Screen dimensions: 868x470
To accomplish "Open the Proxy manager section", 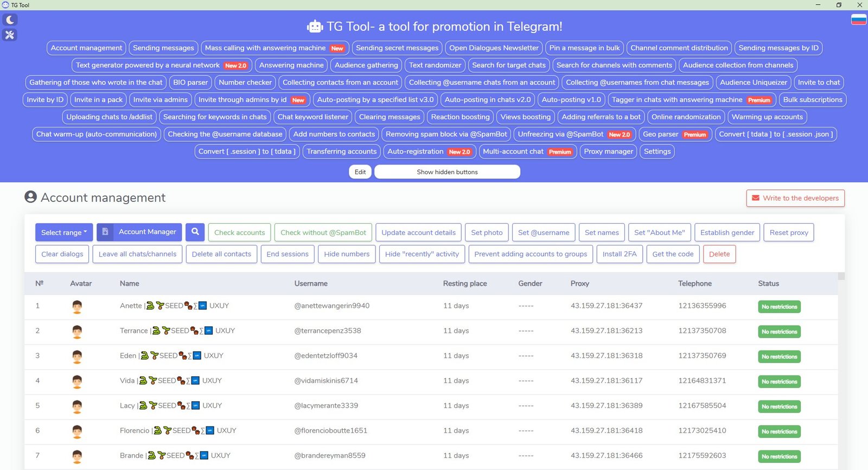I will [x=608, y=151].
